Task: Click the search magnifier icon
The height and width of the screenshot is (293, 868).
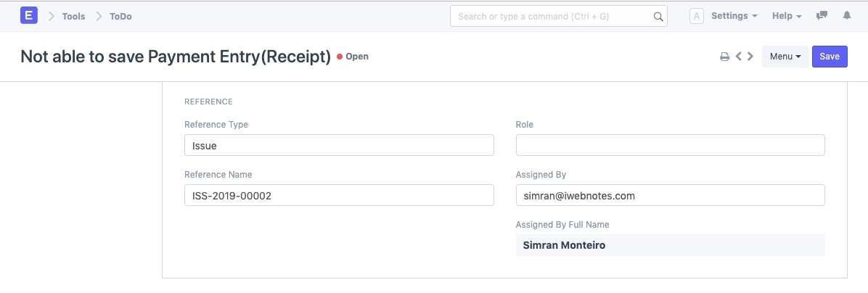Action: point(658,17)
